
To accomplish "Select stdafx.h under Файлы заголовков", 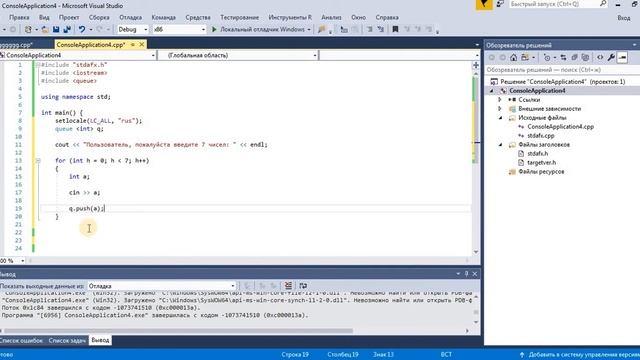I will [x=538, y=153].
